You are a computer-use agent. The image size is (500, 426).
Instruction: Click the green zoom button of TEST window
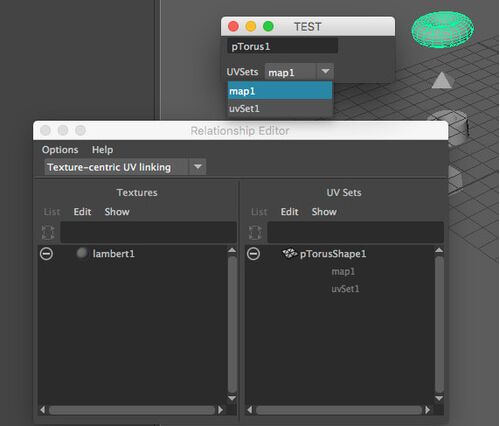[x=268, y=26]
